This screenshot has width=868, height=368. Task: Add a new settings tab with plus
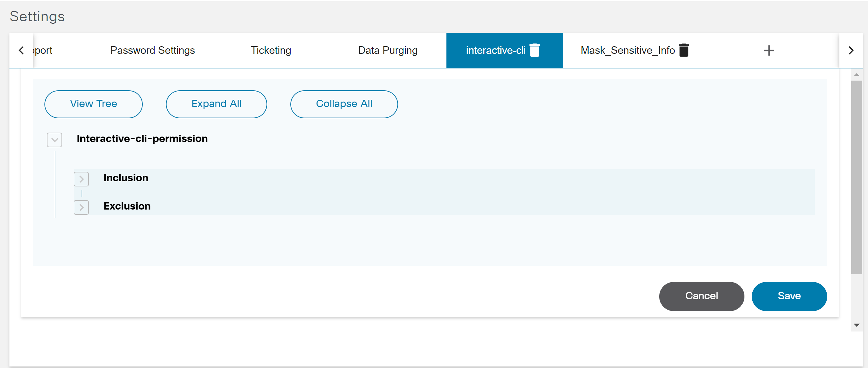coord(768,50)
